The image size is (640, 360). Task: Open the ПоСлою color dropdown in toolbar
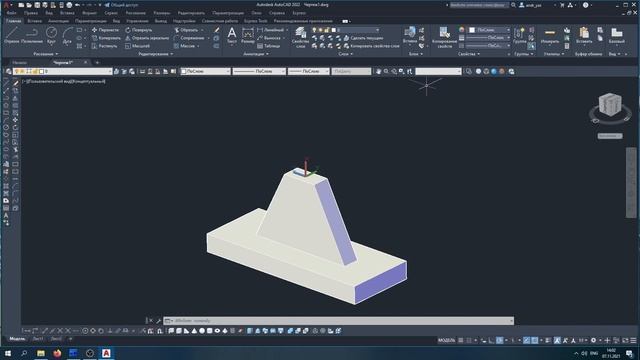(206, 71)
